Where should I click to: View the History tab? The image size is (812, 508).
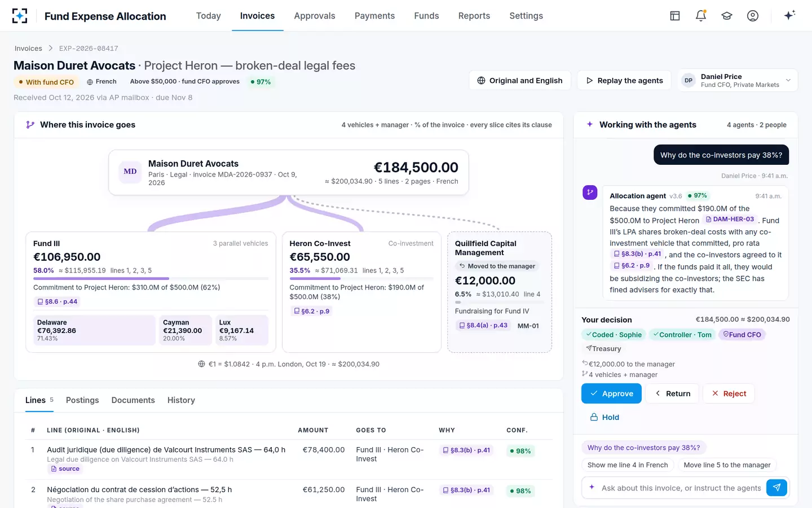point(181,400)
